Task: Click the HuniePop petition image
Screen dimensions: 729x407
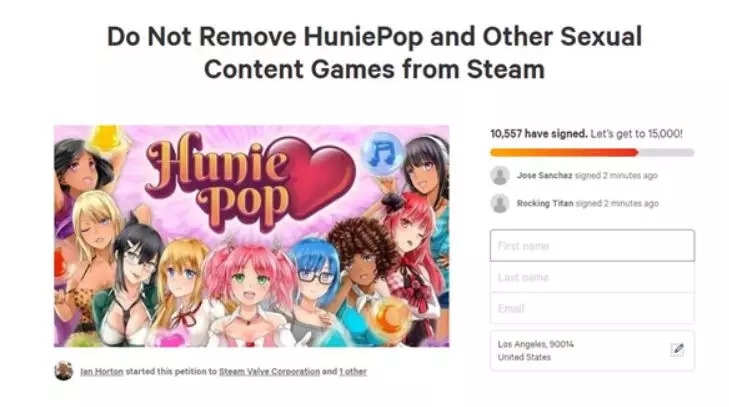Action: [x=252, y=236]
